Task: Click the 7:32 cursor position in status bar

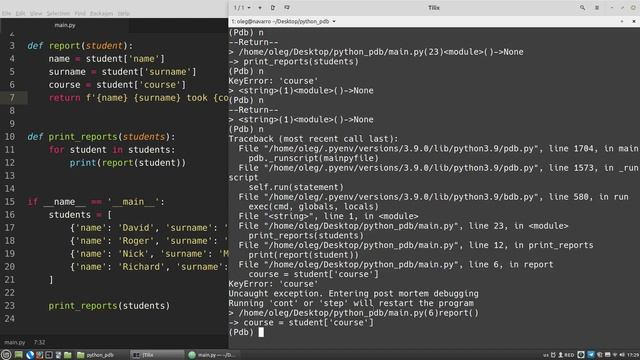Action: click(x=40, y=342)
